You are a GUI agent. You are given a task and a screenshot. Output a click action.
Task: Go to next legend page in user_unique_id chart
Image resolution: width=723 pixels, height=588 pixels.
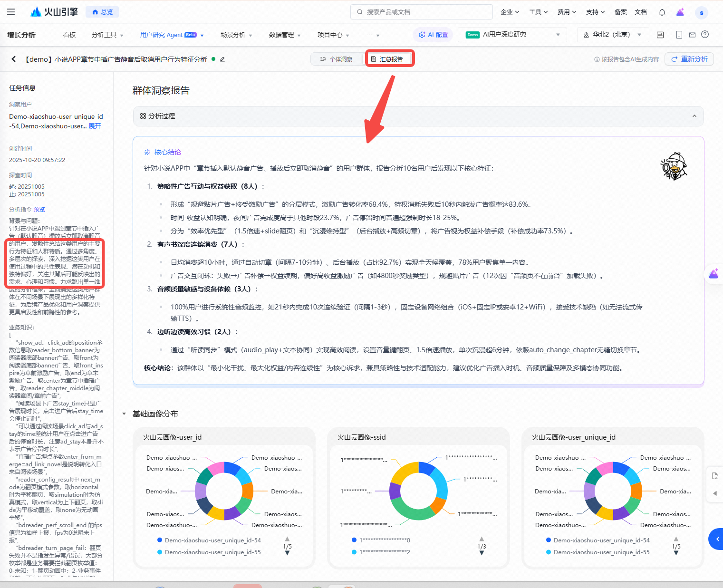pyautogui.click(x=676, y=553)
